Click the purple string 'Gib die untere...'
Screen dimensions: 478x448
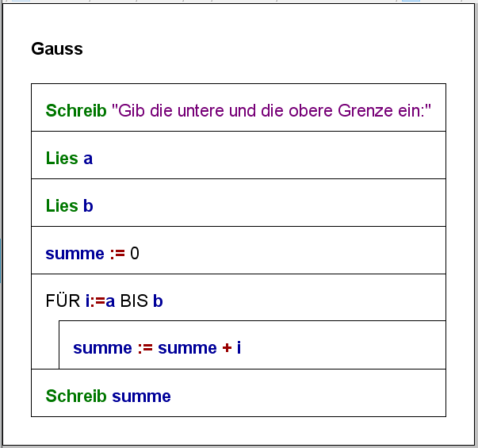(271, 110)
